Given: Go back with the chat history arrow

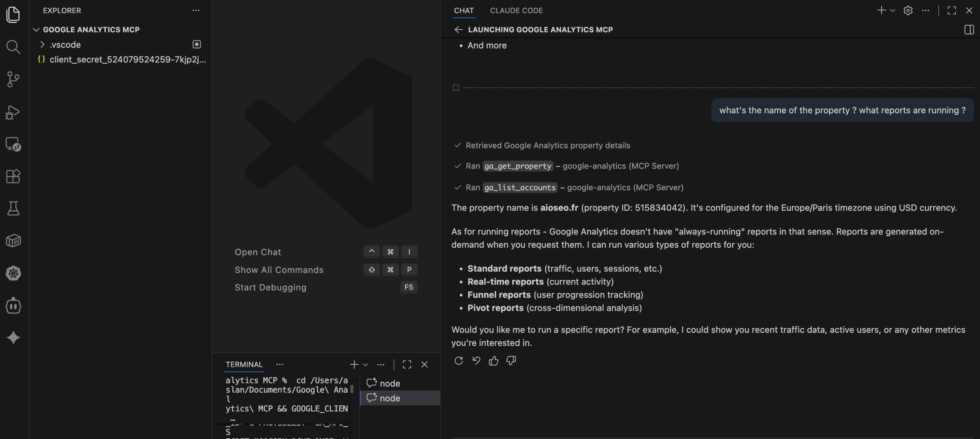Looking at the screenshot, I should [459, 29].
